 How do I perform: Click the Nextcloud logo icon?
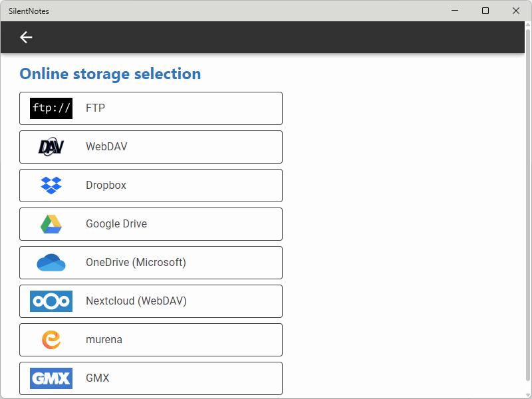point(51,301)
